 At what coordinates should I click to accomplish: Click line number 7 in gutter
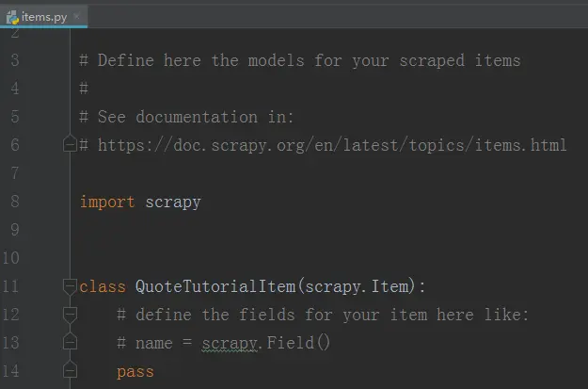15,173
